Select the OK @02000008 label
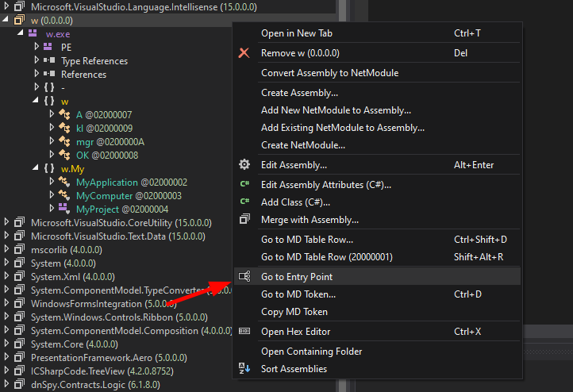Screen dimensions: 573x392 107,156
